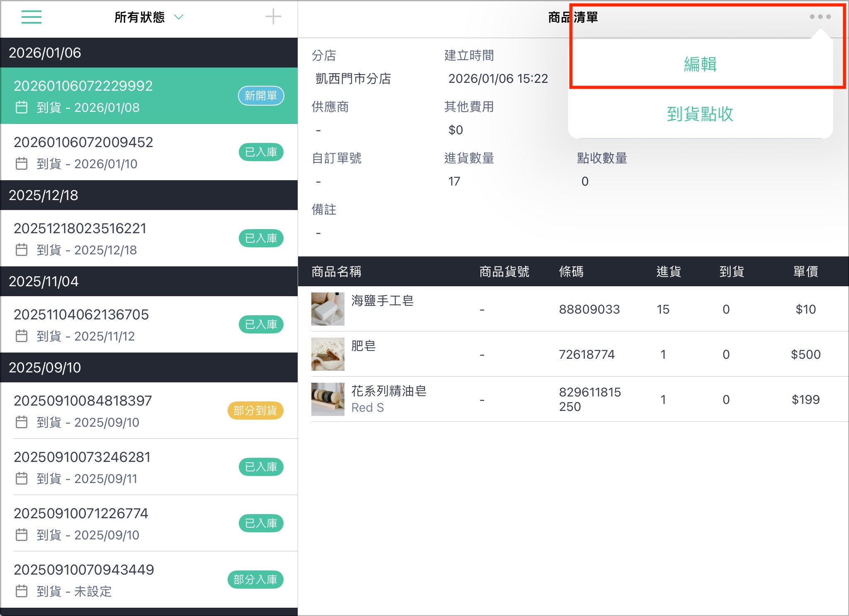Click the 2026/01/06 date header

[x=149, y=53]
